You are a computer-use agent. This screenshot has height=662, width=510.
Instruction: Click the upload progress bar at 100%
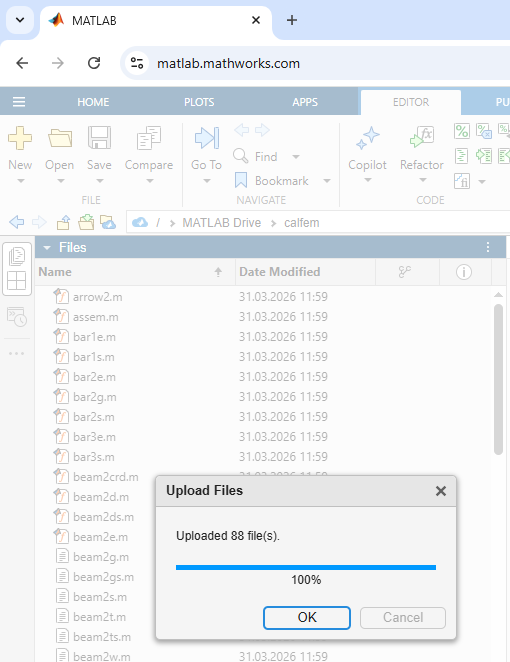[x=306, y=567]
